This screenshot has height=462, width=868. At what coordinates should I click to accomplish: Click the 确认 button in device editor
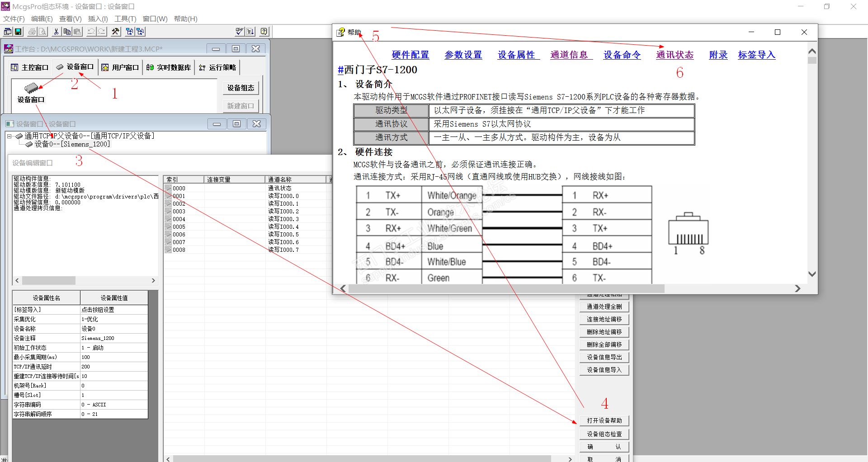click(604, 447)
